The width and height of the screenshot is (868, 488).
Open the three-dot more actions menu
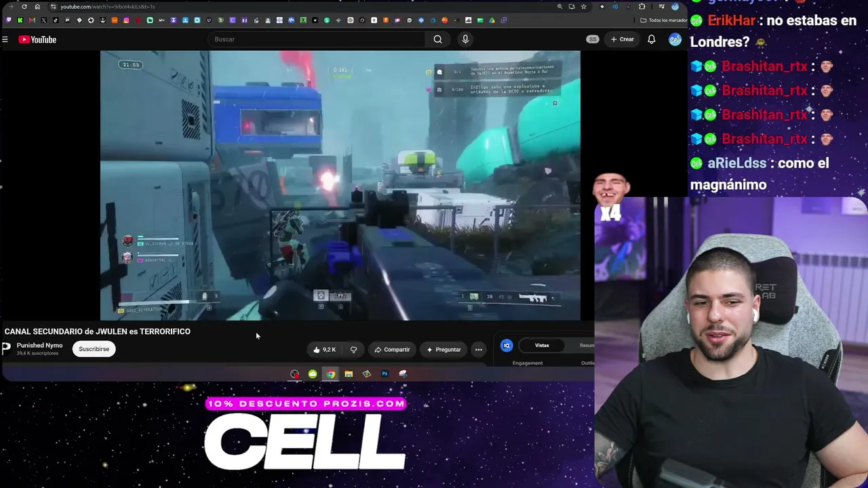[479, 350]
